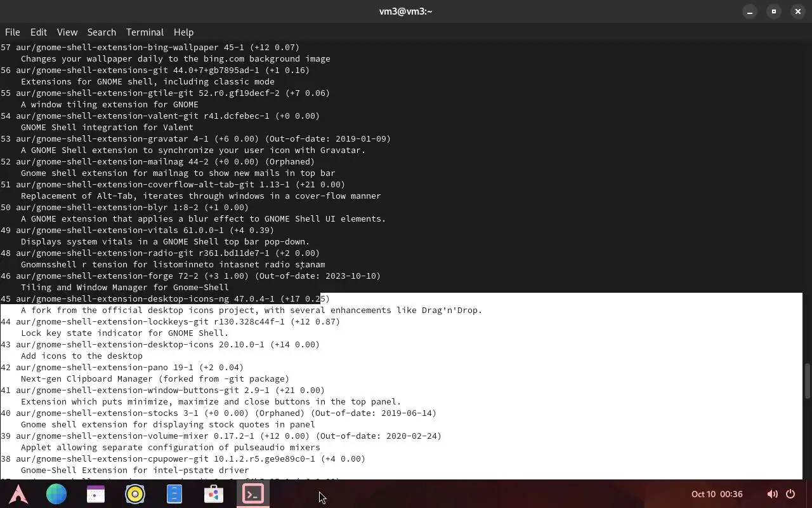Screen dimensions: 812x508
Task: Open the File menu
Action: (x=13, y=32)
